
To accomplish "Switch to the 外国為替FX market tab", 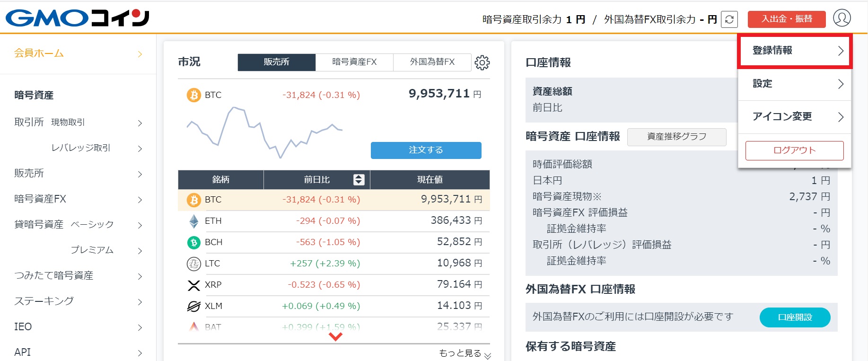I will 432,62.
